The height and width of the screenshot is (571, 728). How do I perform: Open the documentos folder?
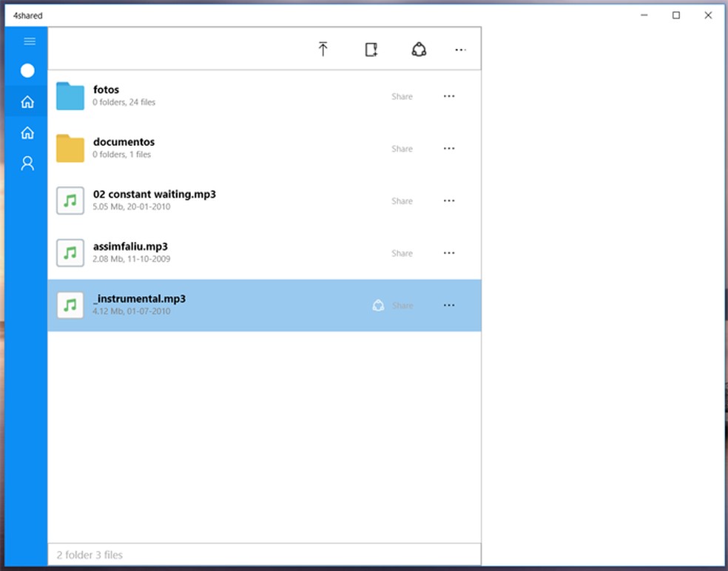click(124, 142)
